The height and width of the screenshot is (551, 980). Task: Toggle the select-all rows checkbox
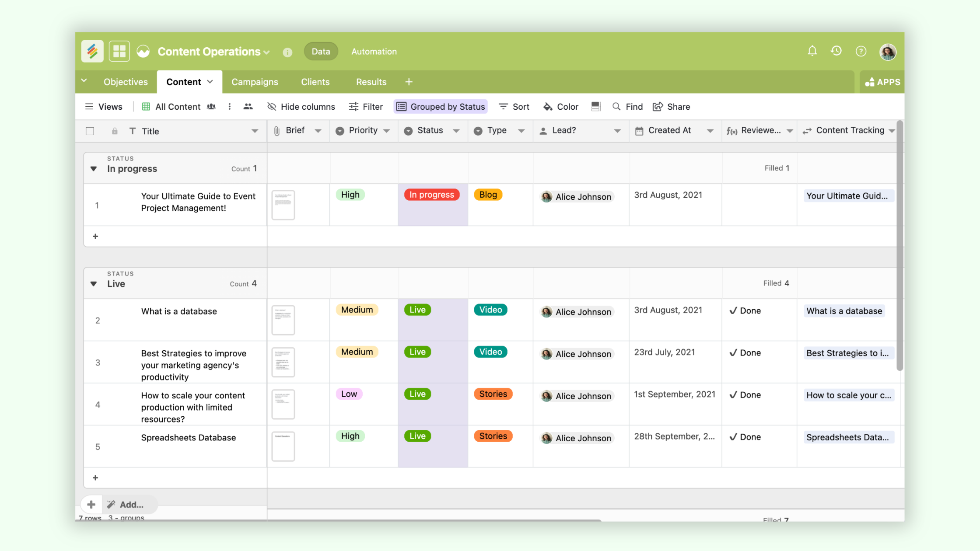(x=90, y=131)
